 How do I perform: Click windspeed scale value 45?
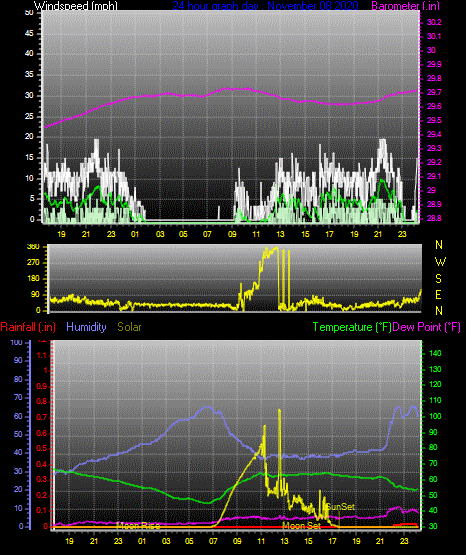point(29,33)
